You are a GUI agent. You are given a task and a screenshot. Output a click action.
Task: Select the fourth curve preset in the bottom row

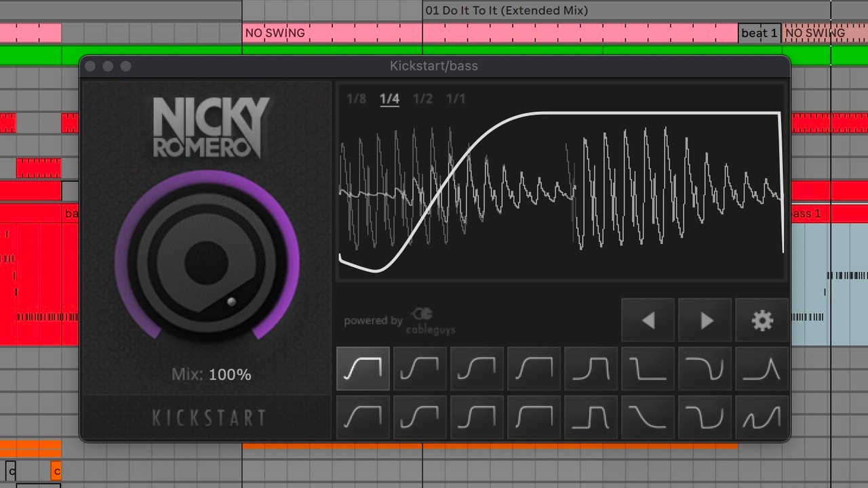pyautogui.click(x=534, y=416)
